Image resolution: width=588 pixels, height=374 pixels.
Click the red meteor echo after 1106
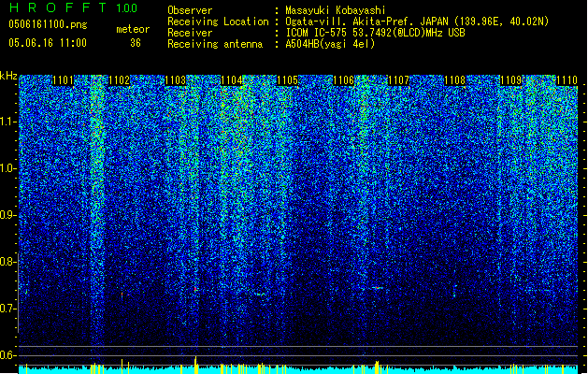click(x=378, y=288)
